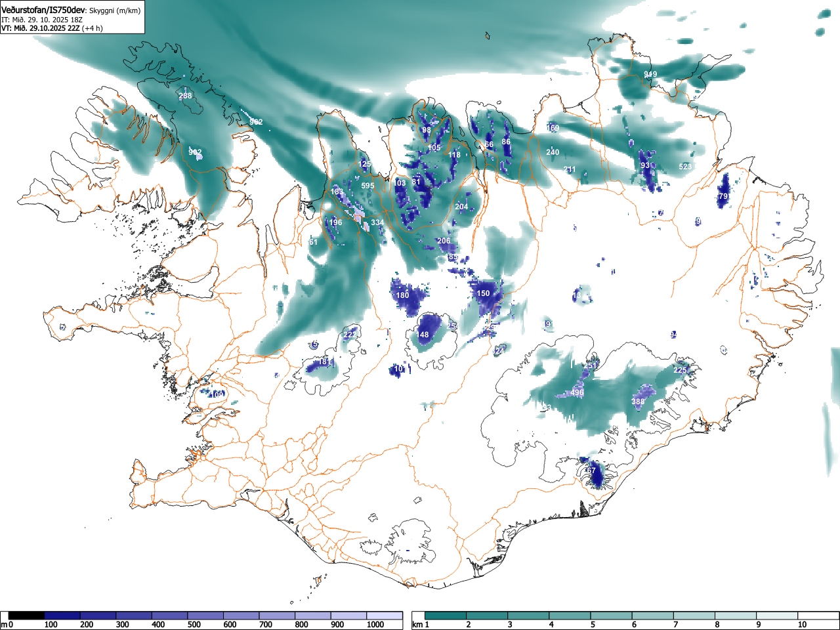Click the '148' value on the glacier
840x630 pixels.
pos(422,335)
